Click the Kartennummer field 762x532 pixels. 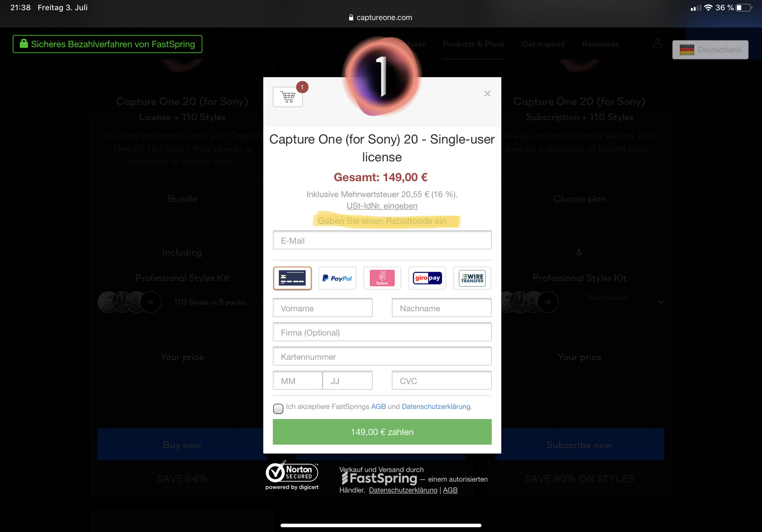pyautogui.click(x=382, y=357)
